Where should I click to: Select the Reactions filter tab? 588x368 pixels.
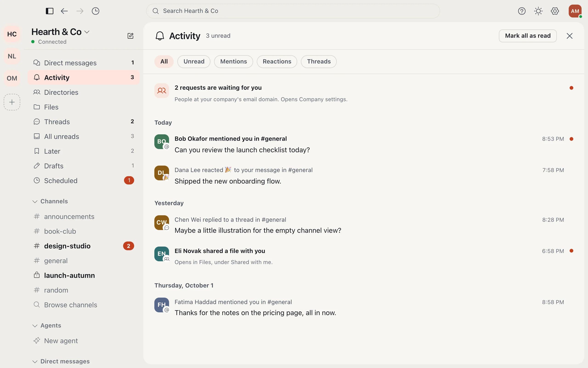pos(277,61)
